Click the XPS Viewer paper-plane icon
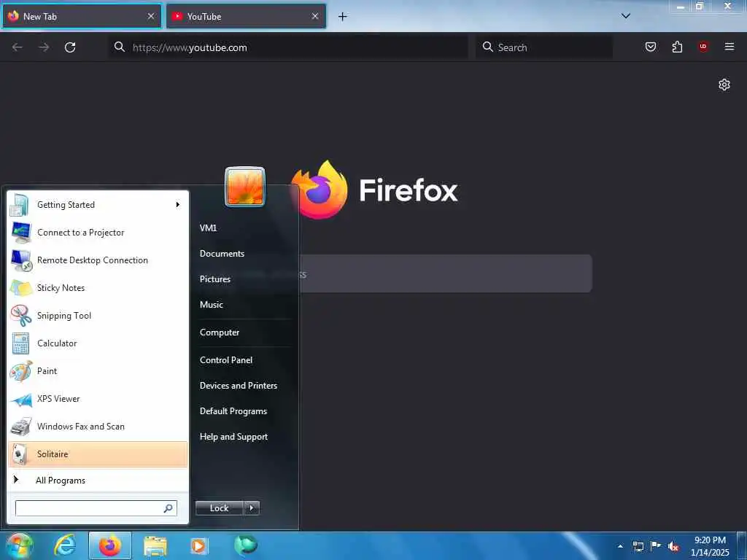 (21, 399)
